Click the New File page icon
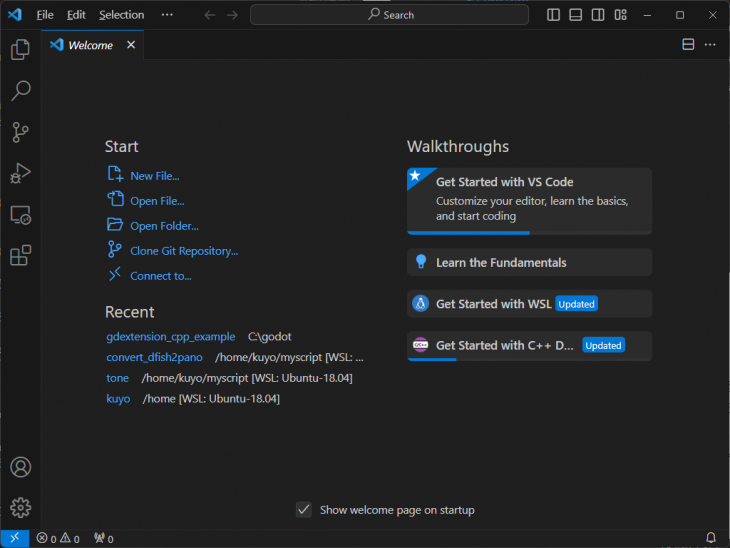 115,174
